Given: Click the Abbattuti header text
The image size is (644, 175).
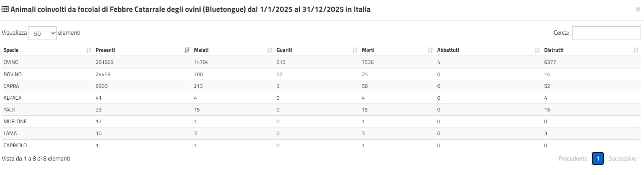Looking at the screenshot, I should point(448,50).
